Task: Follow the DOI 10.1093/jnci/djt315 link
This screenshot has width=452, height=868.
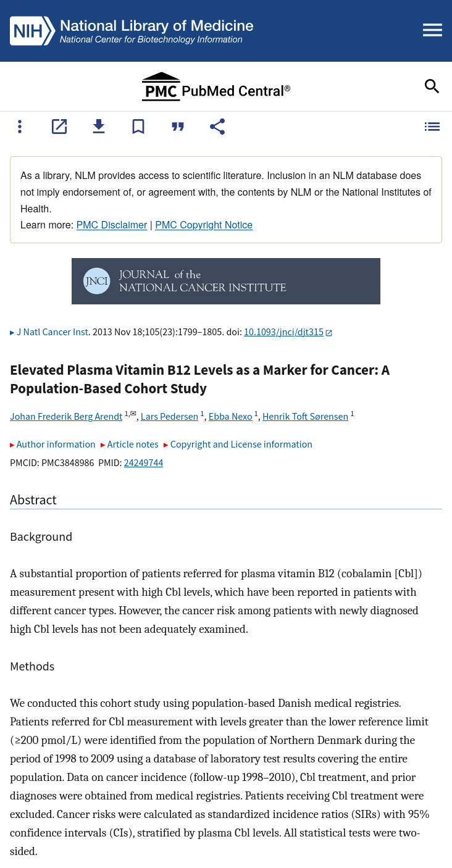Action: point(288,332)
